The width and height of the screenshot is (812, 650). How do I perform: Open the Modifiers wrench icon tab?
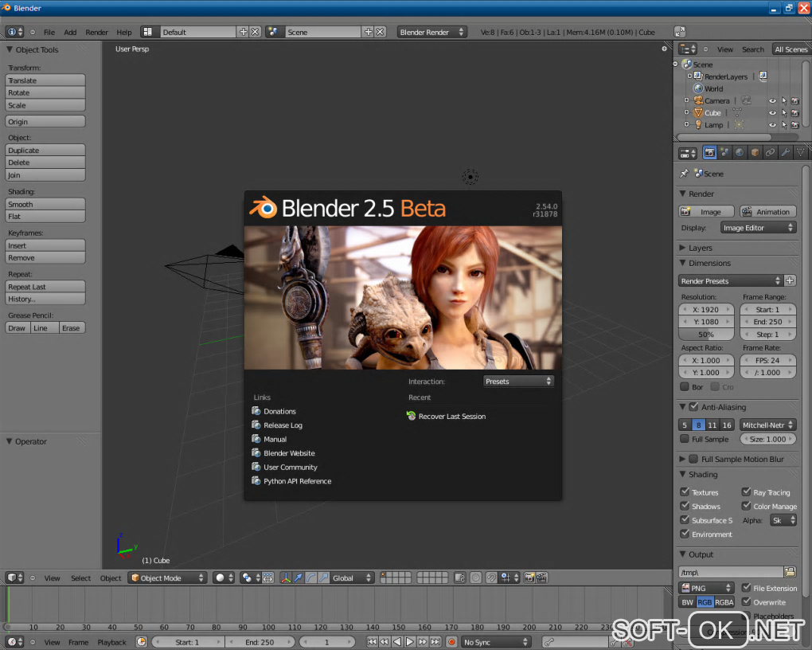[785, 152]
